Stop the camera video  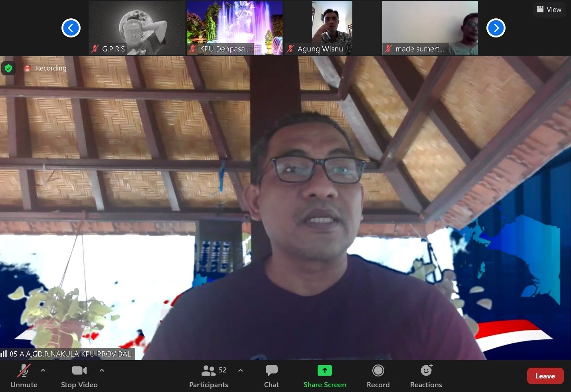[x=79, y=376]
